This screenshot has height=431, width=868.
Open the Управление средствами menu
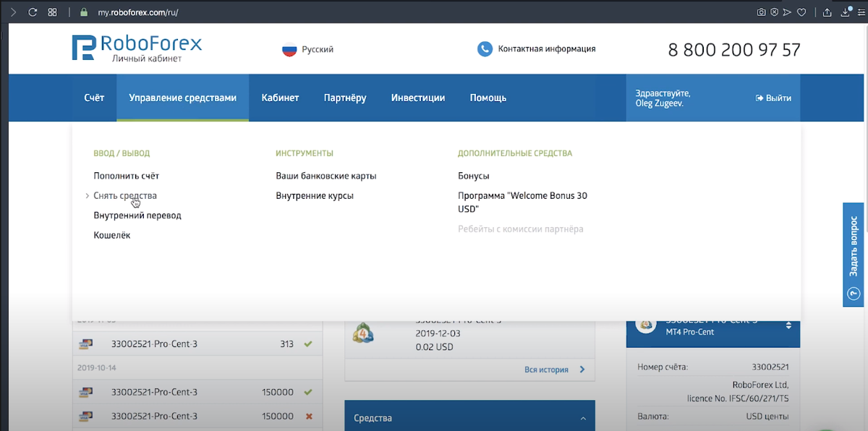click(x=182, y=98)
